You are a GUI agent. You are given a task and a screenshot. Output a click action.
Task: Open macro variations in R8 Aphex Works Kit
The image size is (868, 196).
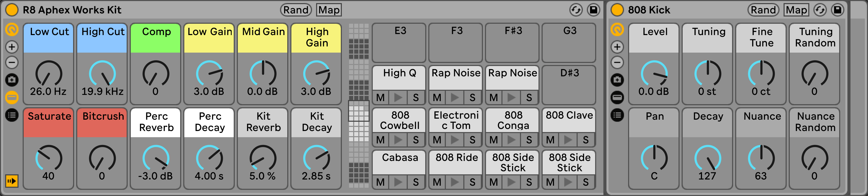pyautogui.click(x=12, y=80)
